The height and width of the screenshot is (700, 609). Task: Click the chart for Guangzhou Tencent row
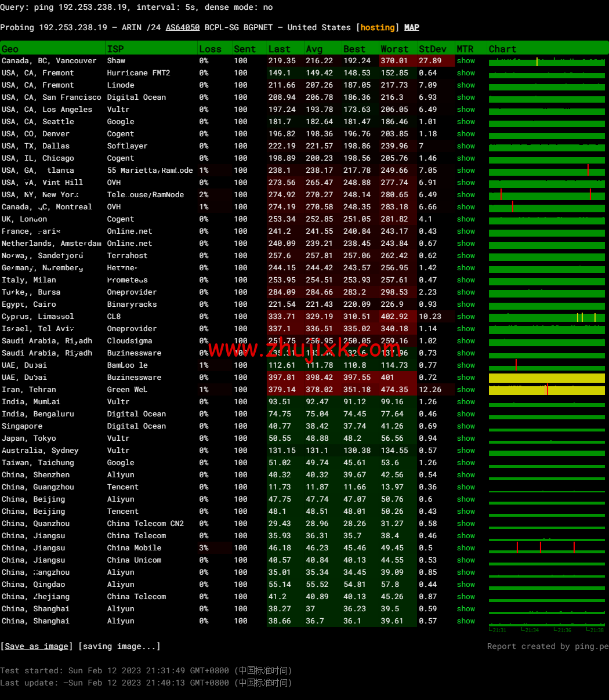click(546, 487)
